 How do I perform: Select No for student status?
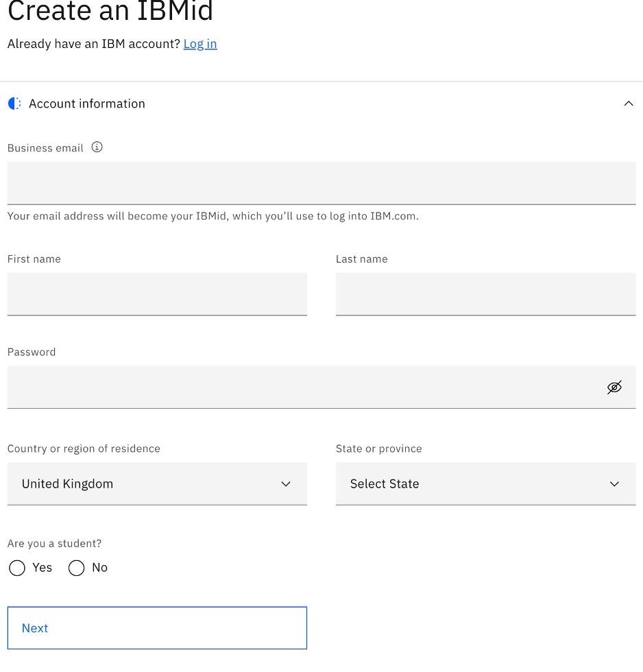pos(77,568)
